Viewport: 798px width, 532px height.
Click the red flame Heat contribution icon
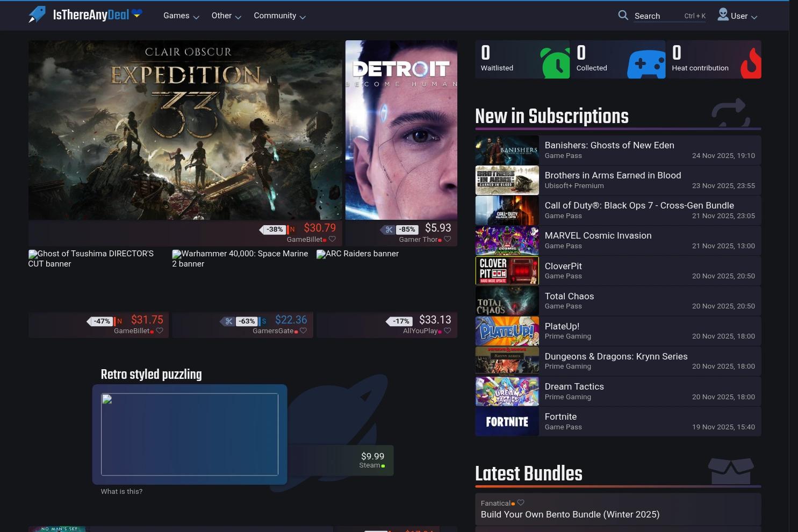(x=751, y=63)
